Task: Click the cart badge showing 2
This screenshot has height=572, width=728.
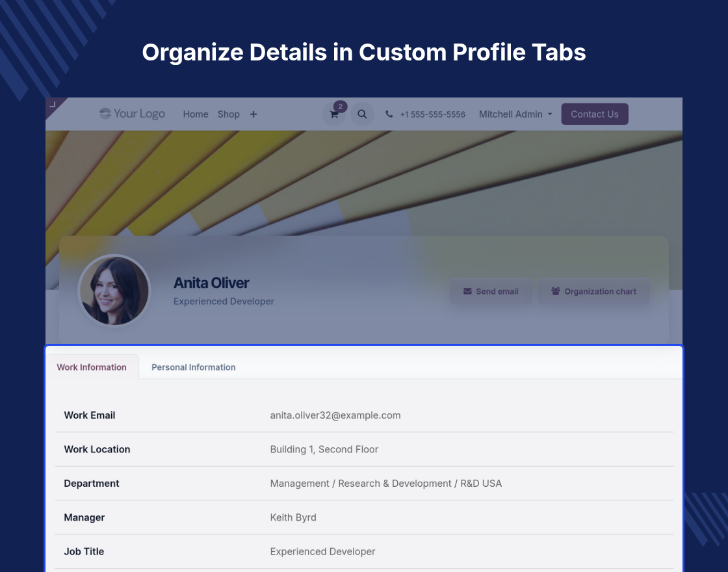Action: (x=341, y=107)
